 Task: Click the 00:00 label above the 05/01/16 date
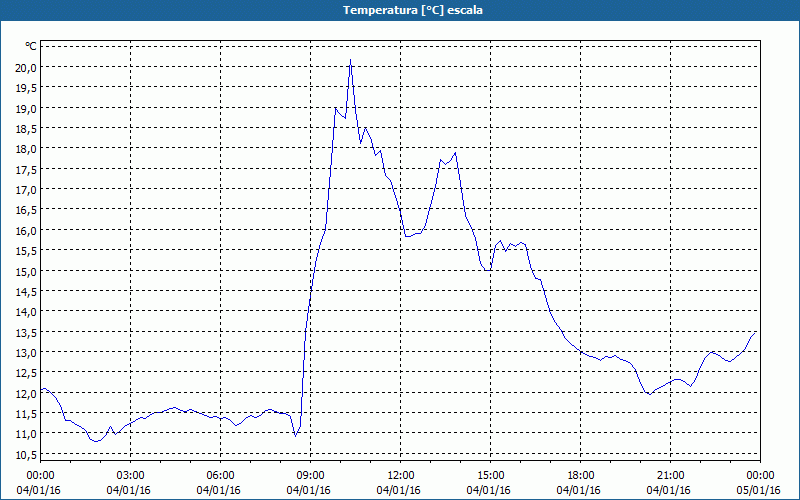point(760,476)
